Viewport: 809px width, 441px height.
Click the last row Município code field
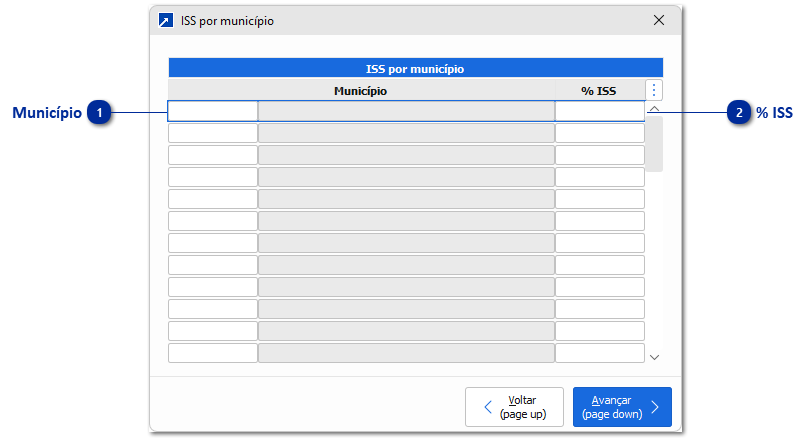(212, 353)
